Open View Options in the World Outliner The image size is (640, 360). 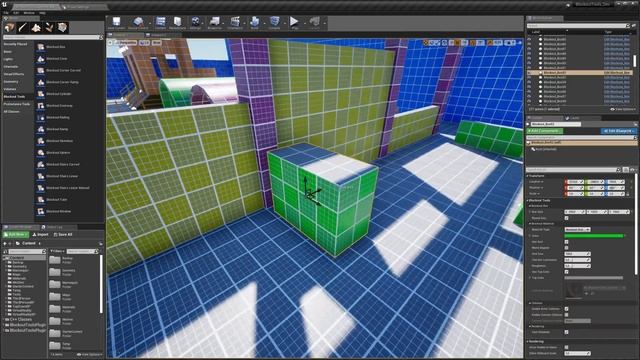(623, 109)
